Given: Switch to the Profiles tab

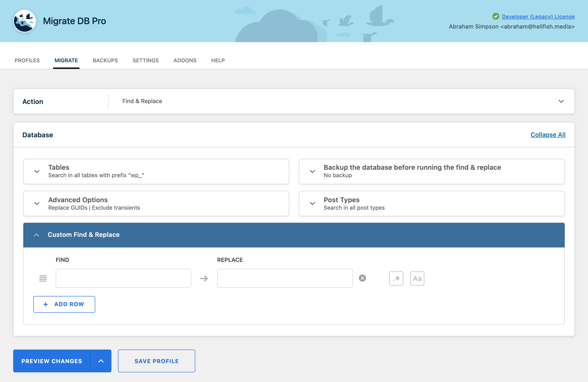Looking at the screenshot, I should 27,61.
